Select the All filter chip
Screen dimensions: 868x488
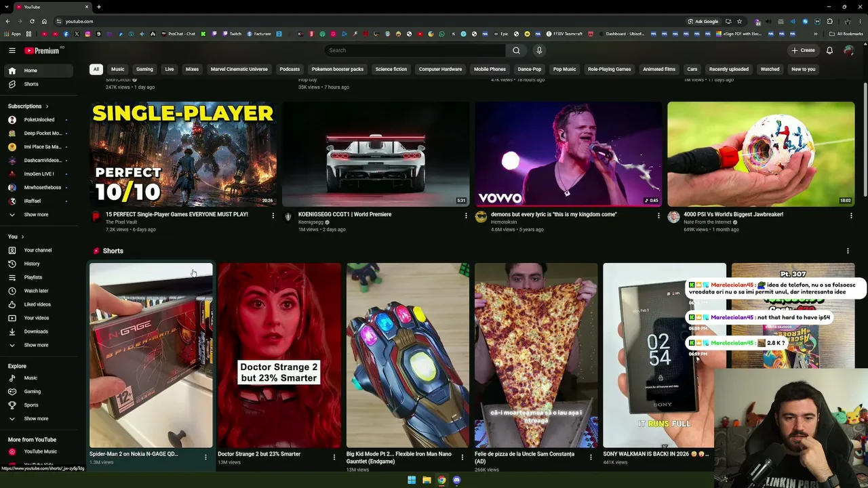click(x=96, y=69)
